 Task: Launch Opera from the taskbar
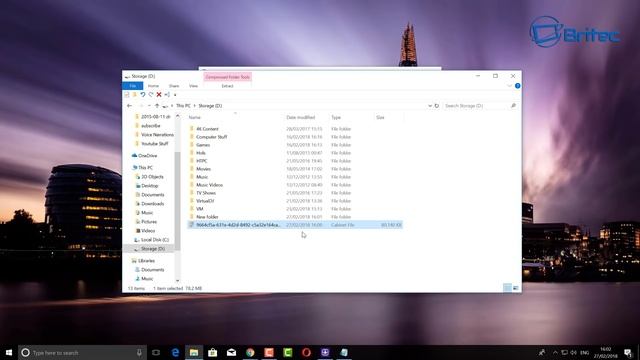pyautogui.click(x=307, y=352)
